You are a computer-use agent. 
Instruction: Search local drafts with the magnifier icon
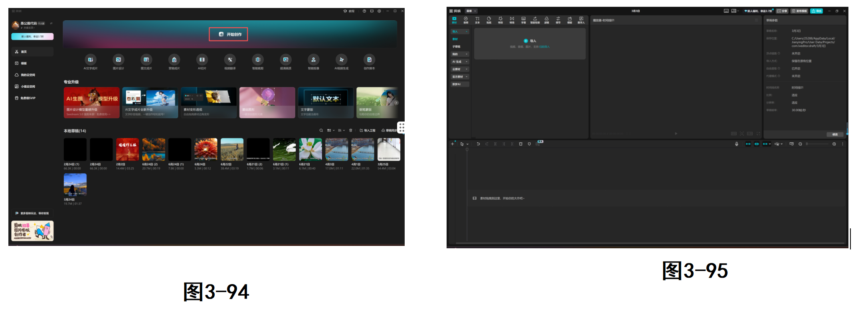(x=321, y=130)
